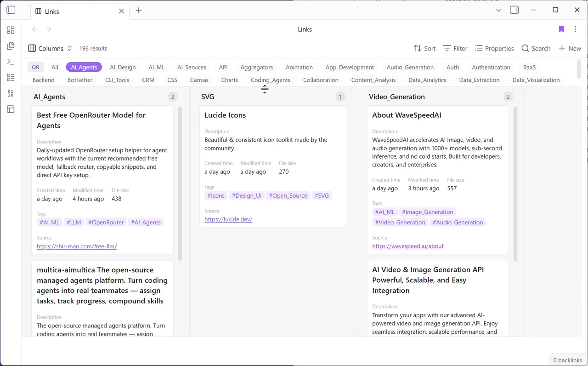The width and height of the screenshot is (588, 366).
Task: Select the Links tab
Action: coord(80,11)
